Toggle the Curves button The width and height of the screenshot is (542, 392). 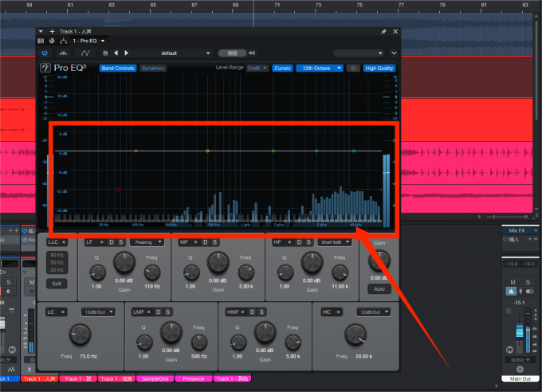(x=282, y=68)
